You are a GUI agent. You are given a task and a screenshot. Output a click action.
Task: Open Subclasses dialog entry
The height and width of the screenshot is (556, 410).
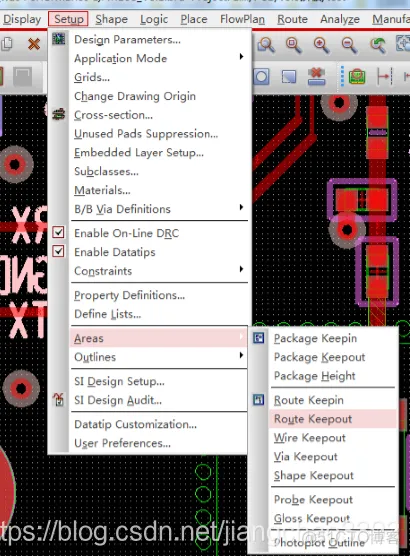[106, 171]
